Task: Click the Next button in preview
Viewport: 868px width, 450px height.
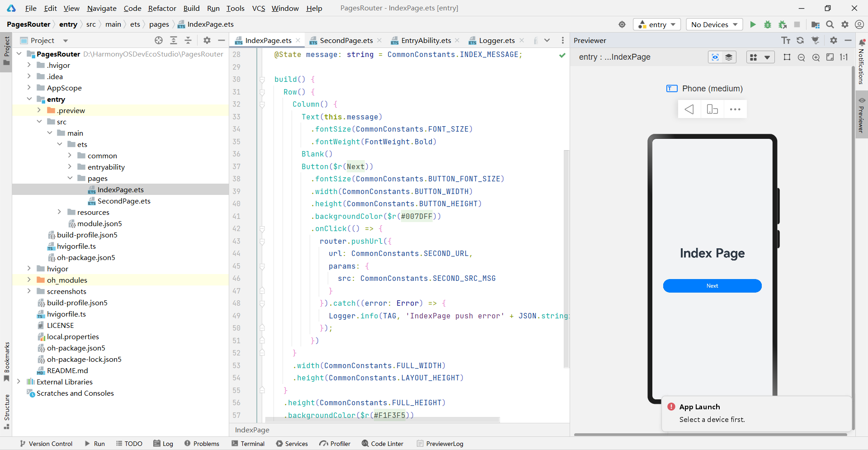Action: click(x=712, y=286)
